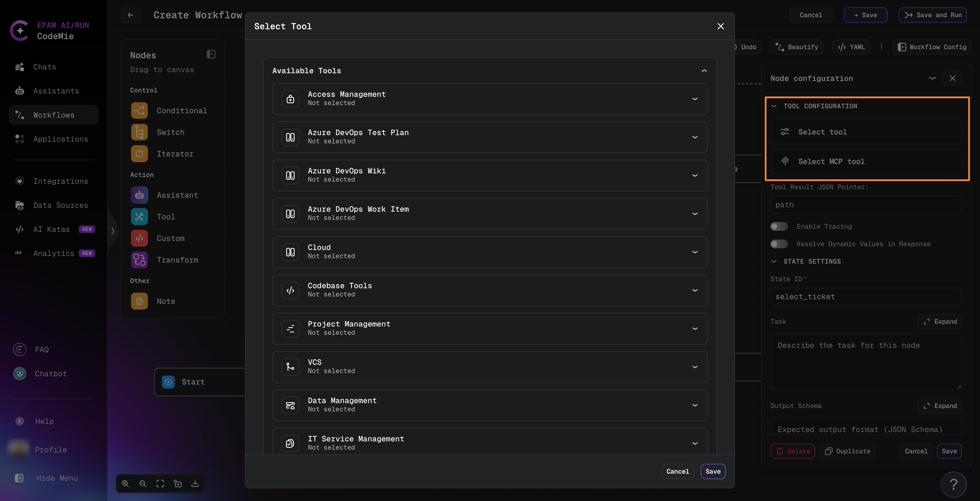980x501 pixels.
Task: Expand the Azure DevOps Wiki tools dropdown
Action: point(695,175)
